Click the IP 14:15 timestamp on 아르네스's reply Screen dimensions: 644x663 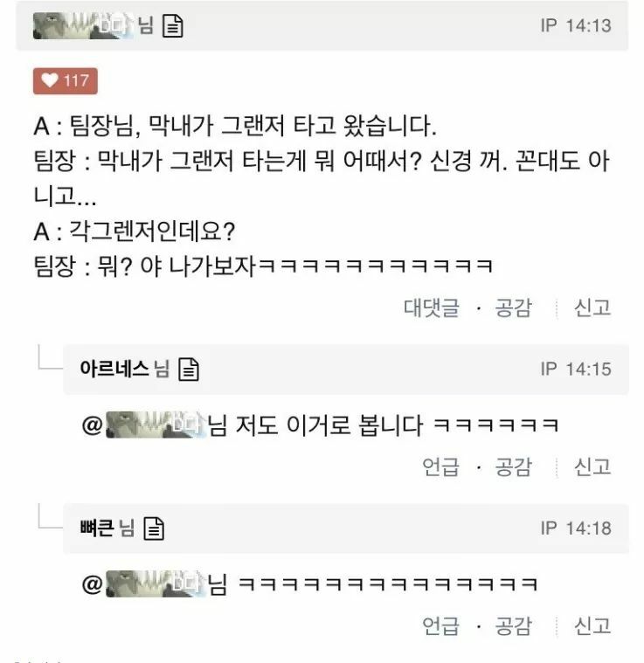click(x=576, y=369)
